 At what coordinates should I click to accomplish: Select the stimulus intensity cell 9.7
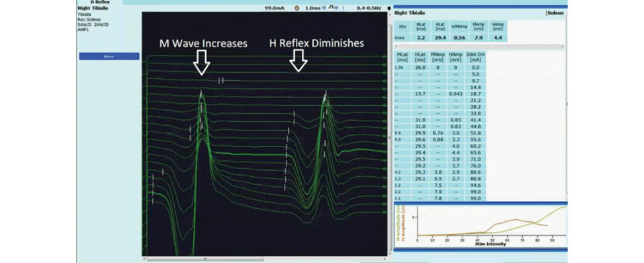tap(476, 81)
